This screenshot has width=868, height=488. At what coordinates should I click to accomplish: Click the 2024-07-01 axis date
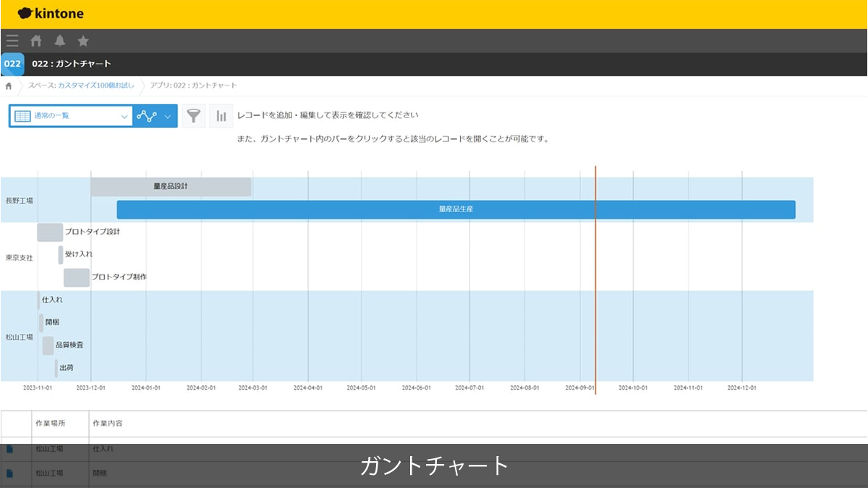[470, 388]
